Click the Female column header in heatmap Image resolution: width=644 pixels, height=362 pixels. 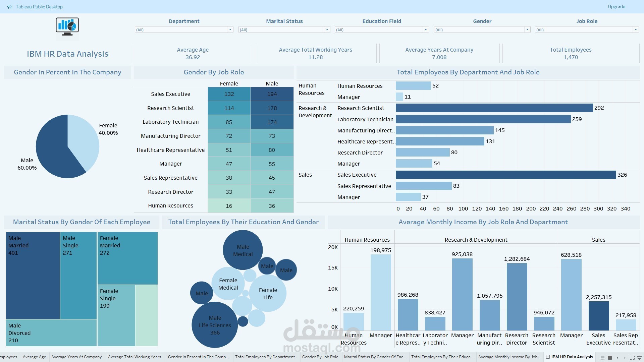(229, 83)
